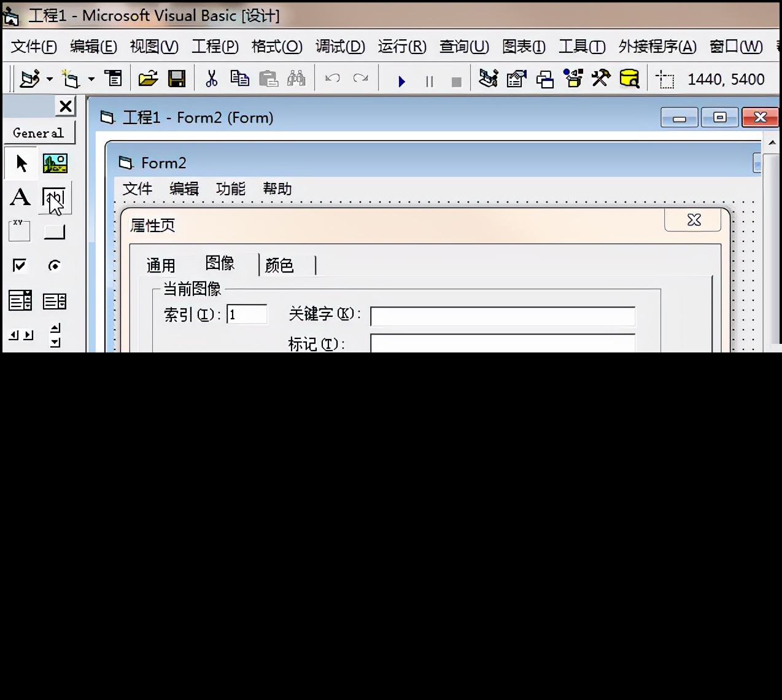Open the 工具(T) menu

(x=582, y=47)
